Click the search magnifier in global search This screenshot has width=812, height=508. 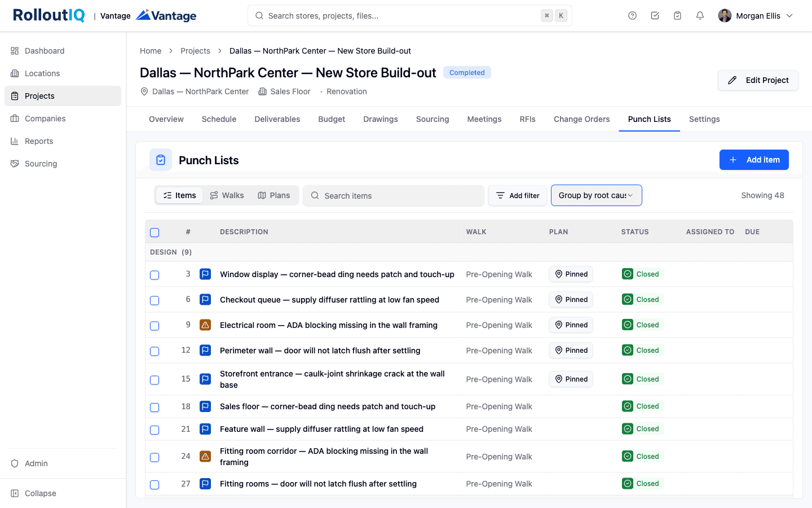pos(259,16)
